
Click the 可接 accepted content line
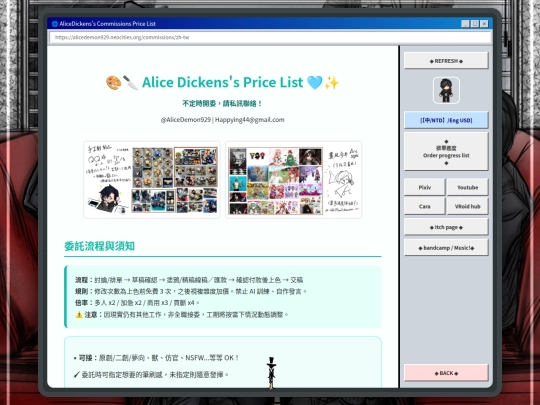[x=156, y=358]
